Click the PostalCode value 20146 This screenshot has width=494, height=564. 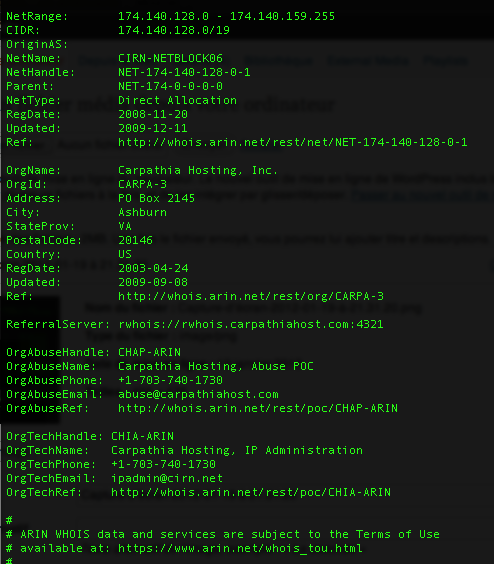pos(136,240)
